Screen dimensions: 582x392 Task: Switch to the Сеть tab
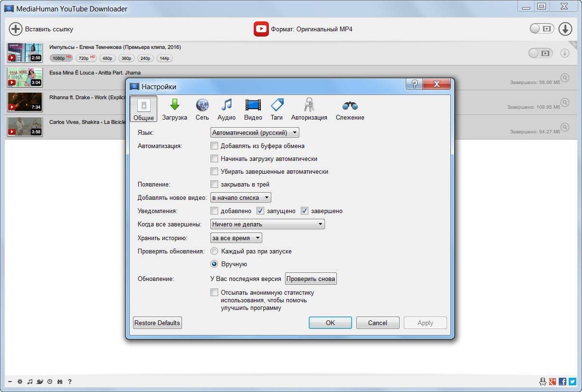tap(202, 109)
